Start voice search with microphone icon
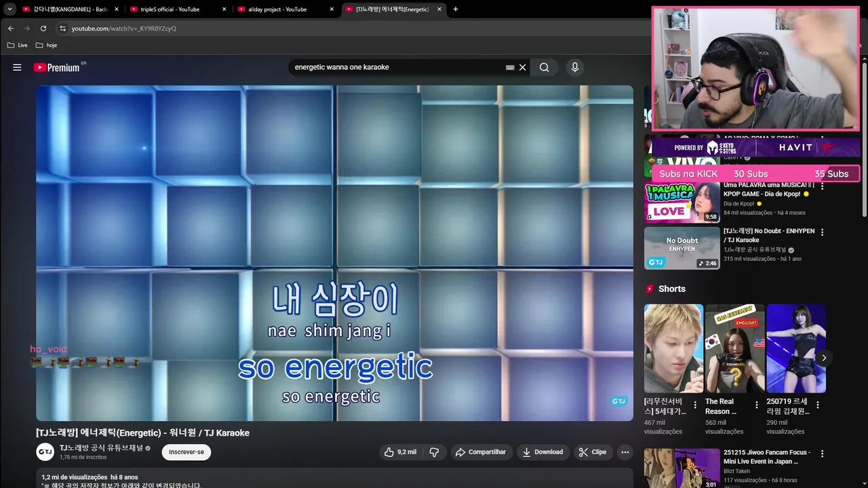Viewport: 868px width, 488px height. pos(575,67)
